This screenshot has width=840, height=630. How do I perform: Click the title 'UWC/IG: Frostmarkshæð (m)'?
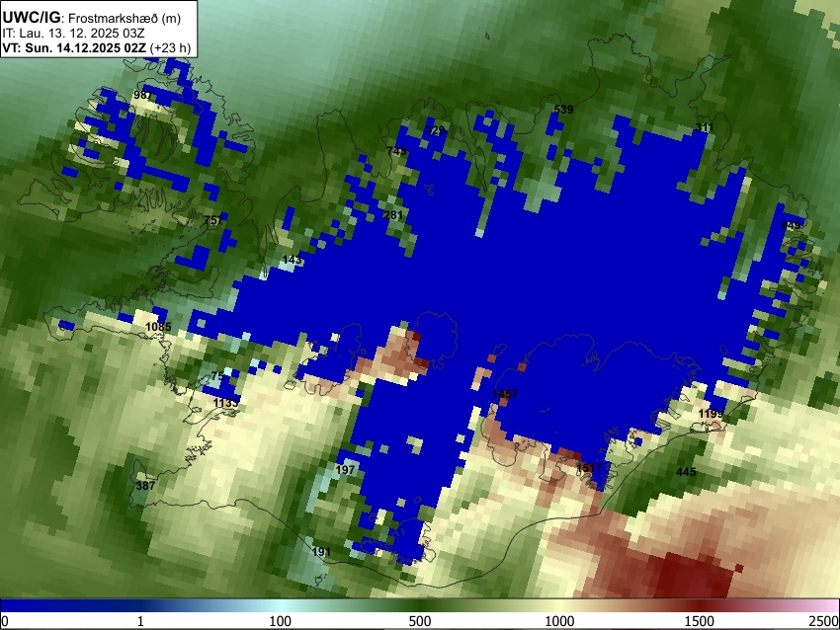pos(92,18)
